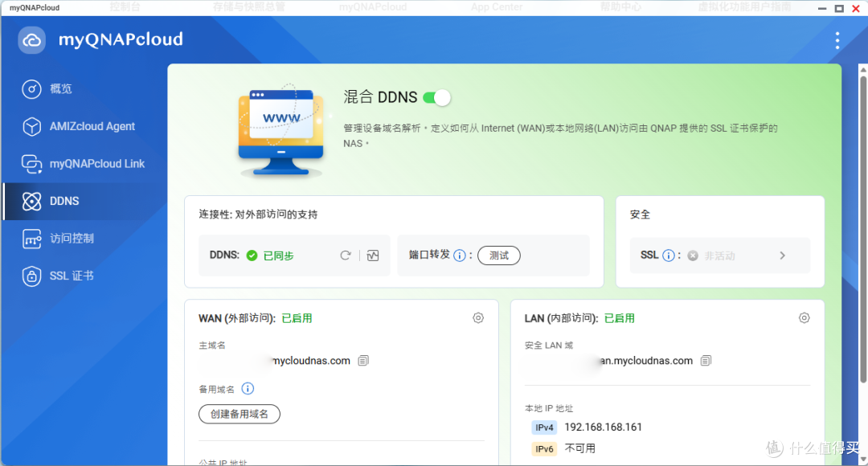This screenshot has height=466, width=868.
Task: Click the 已同步 DDNS status text
Action: click(278, 255)
